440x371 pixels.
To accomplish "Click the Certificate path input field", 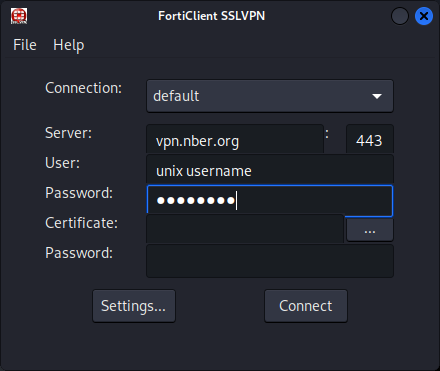I will 245,229.
